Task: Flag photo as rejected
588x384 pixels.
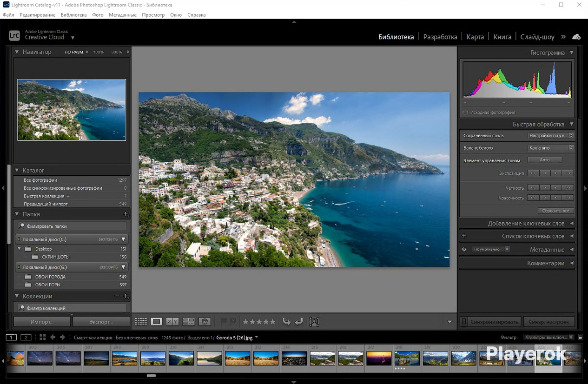Action: click(x=233, y=321)
